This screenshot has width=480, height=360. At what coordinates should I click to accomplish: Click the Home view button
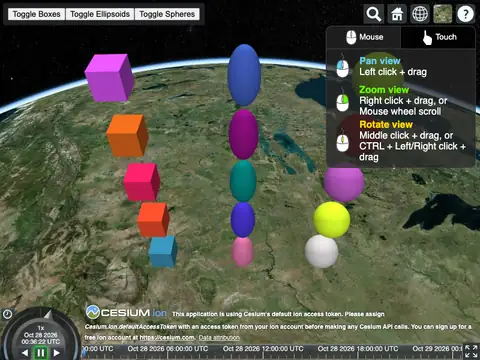[397, 14]
